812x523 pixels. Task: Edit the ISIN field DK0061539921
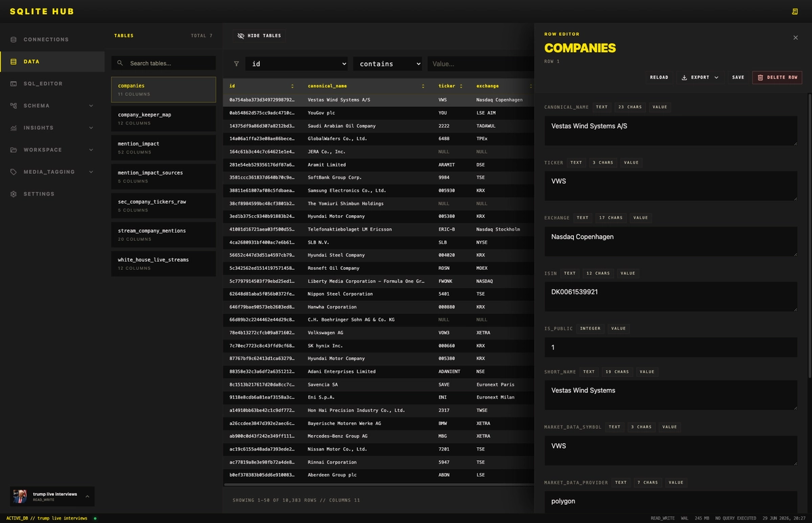pyautogui.click(x=671, y=297)
